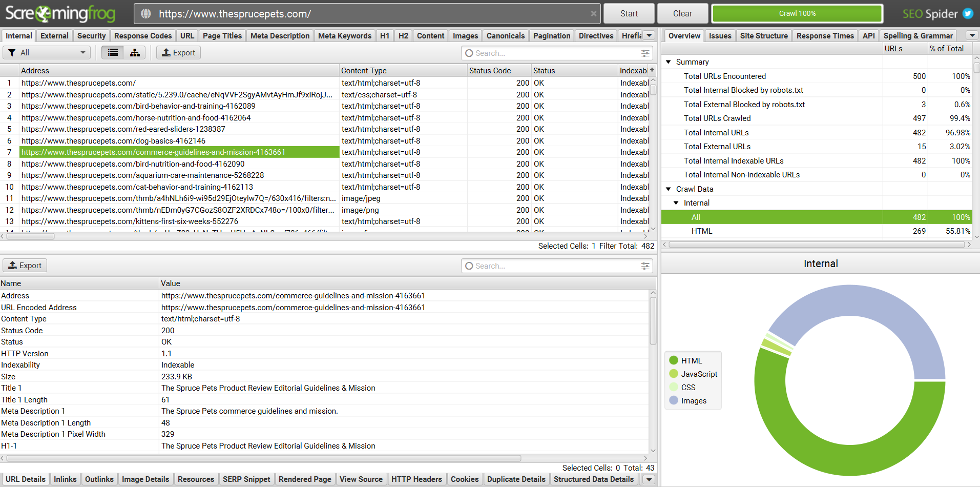Switch to Site Structure tab
This screenshot has width=980, height=487.
[763, 35]
